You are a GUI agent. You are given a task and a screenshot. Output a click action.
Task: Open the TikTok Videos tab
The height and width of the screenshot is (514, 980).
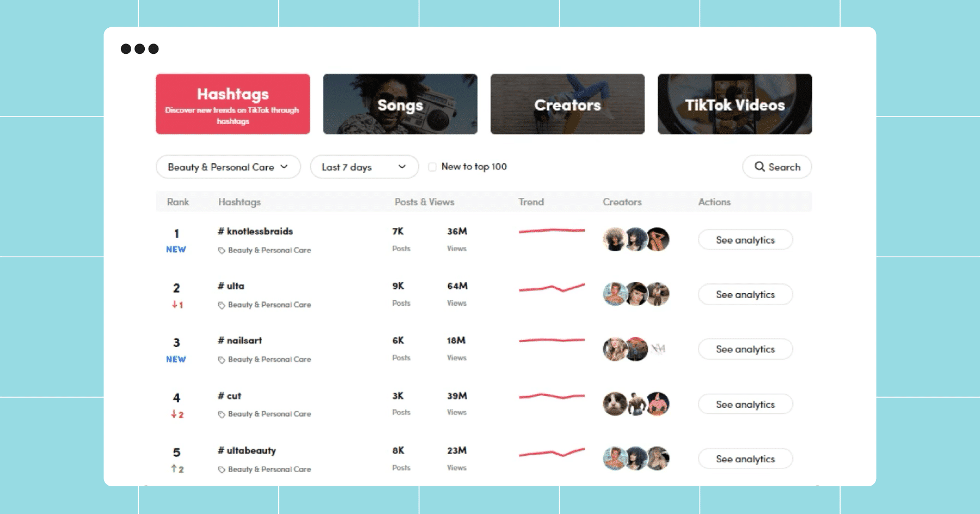[734, 104]
